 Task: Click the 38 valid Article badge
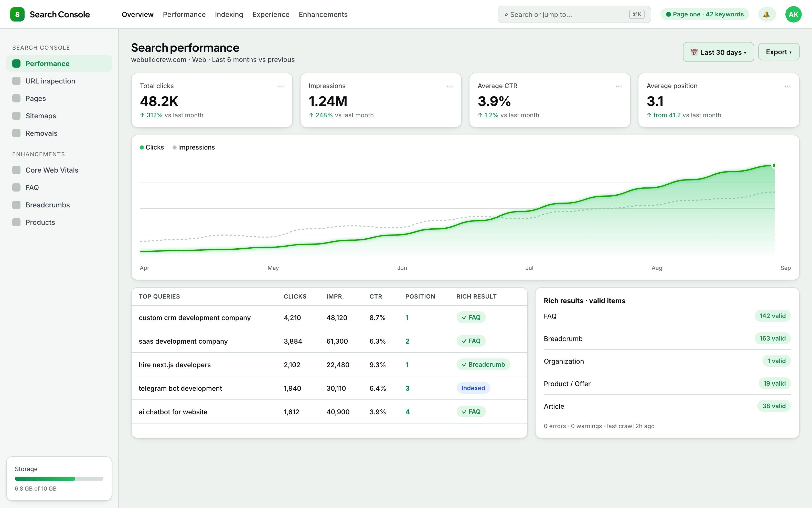point(774,406)
